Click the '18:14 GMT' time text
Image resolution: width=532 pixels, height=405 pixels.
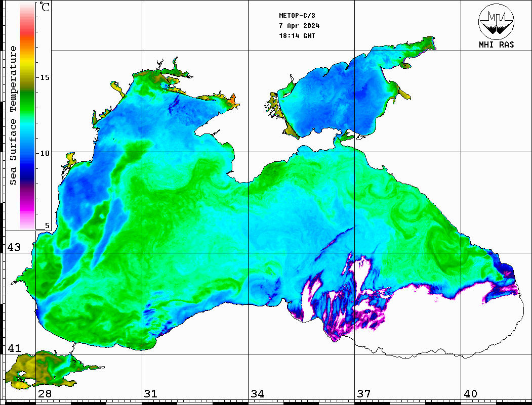pos(297,35)
